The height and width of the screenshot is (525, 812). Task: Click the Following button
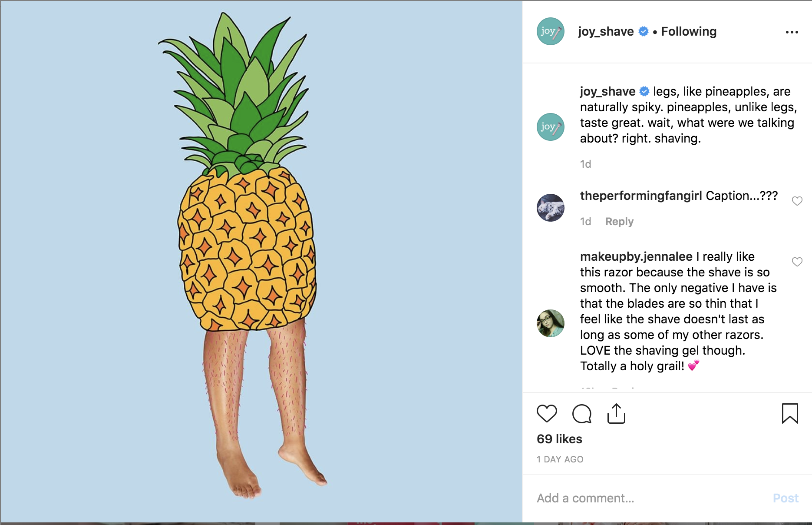coord(689,31)
